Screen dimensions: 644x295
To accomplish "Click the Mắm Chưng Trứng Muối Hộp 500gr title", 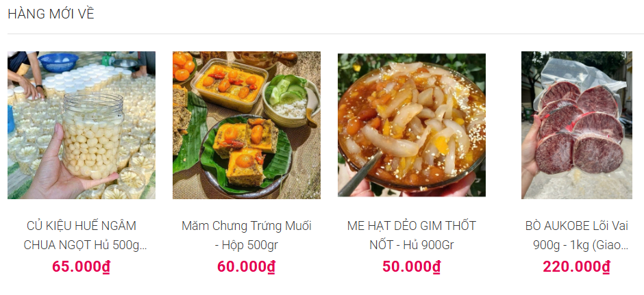I will click(x=247, y=235).
